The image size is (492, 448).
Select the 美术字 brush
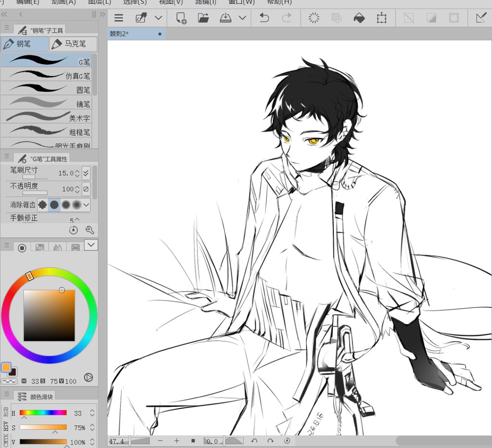[47, 116]
